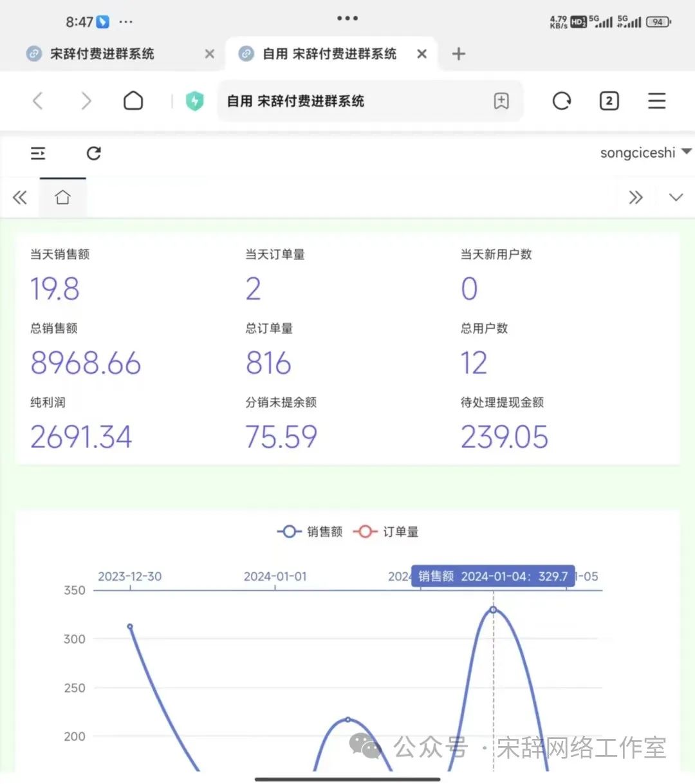Image resolution: width=695 pixels, height=784 pixels.
Task: Select the home icon on the dashboard tab bar
Action: [62, 197]
